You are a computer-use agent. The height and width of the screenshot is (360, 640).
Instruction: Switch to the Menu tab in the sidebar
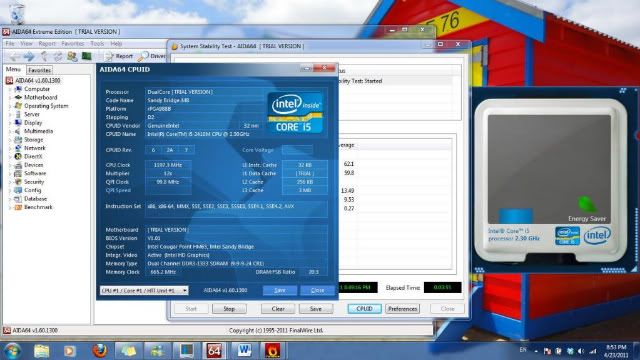click(13, 69)
